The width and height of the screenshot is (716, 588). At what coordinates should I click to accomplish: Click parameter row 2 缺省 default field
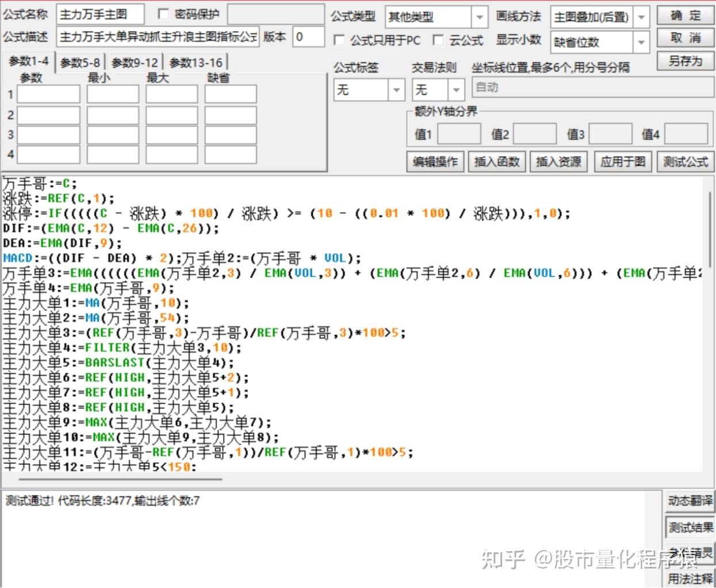coord(231,115)
